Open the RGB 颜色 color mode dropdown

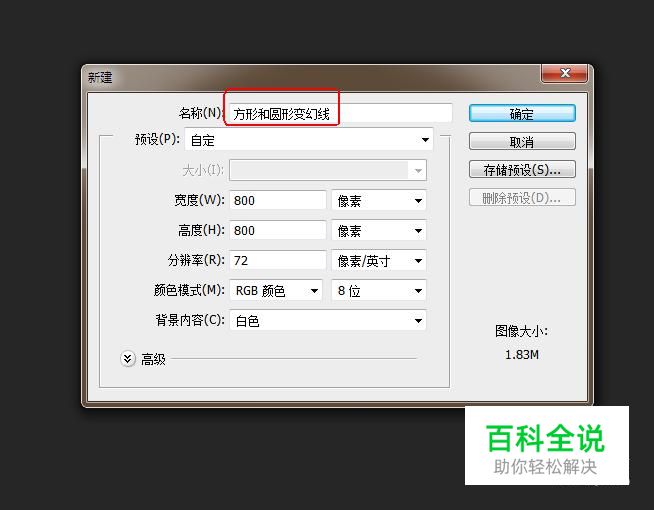pos(276,291)
